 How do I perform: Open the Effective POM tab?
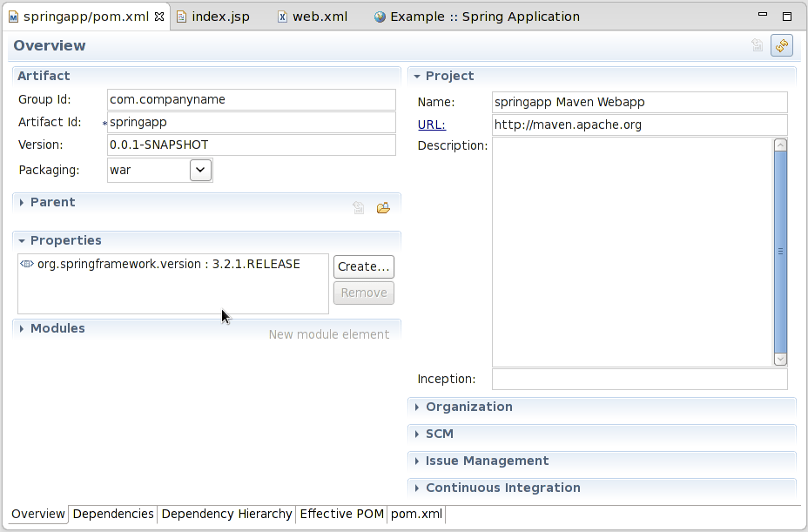[341, 515]
